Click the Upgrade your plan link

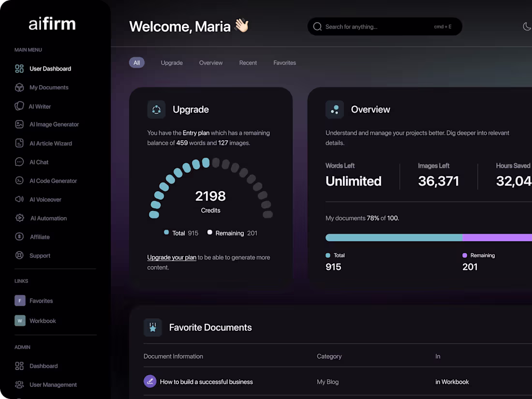[172, 257]
